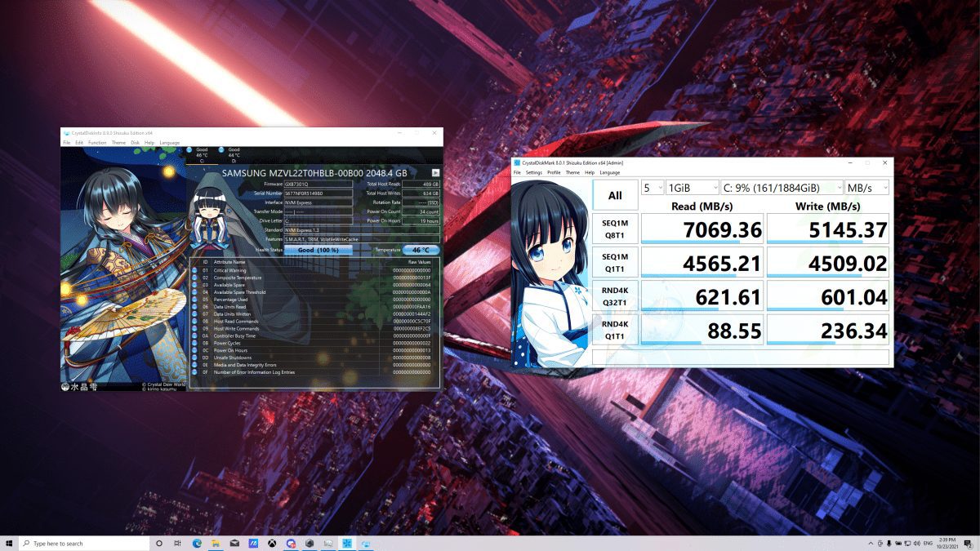Viewport: 980px width, 551px height.
Task: Open Edit menu in CrystalDiskInfo
Action: pos(79,143)
